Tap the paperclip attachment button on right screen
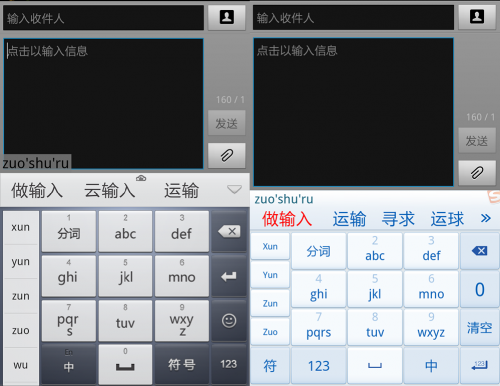 point(477,173)
